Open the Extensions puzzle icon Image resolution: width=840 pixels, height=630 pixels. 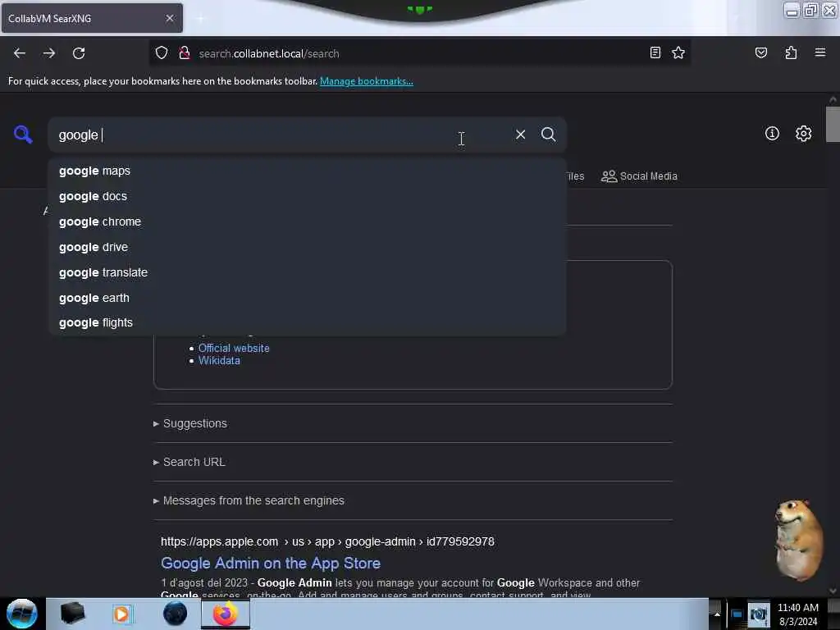pyautogui.click(x=791, y=52)
